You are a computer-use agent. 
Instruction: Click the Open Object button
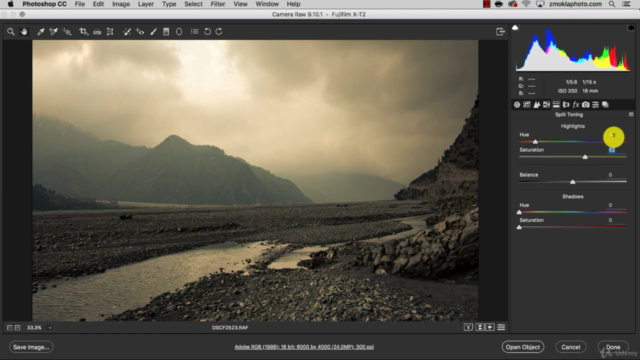coord(523,347)
